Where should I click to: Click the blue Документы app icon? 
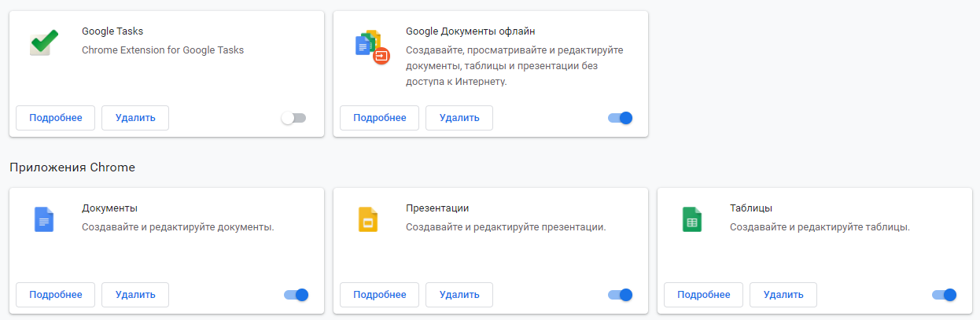click(44, 219)
